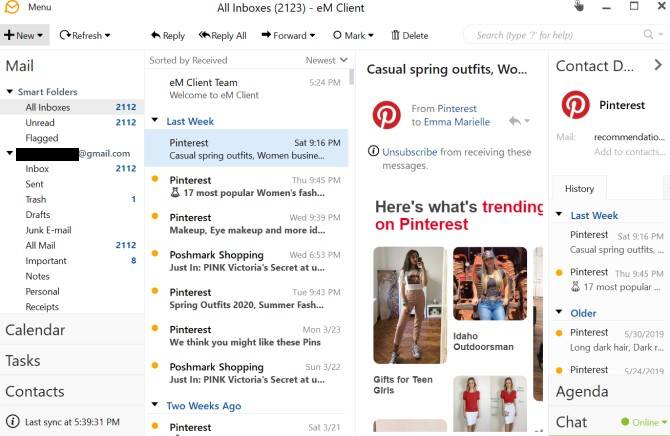
Task: Collapse the Contact Details sidebar chevron
Action: 658,65
